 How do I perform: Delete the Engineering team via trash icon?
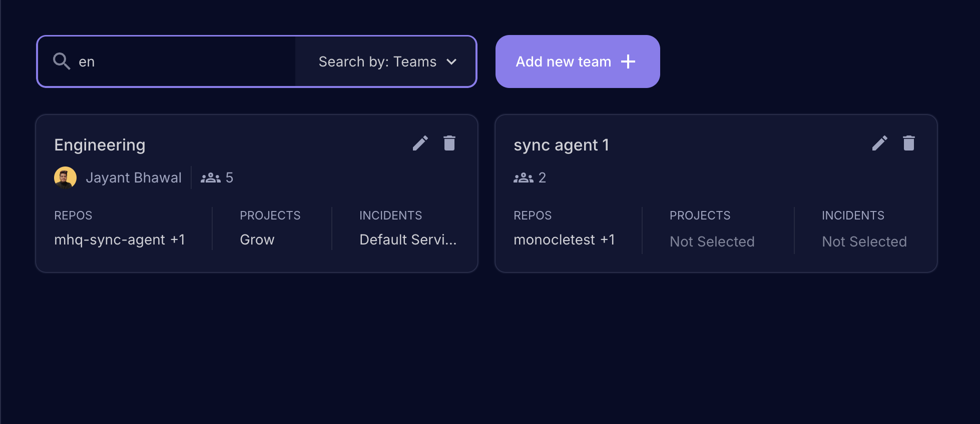[449, 143]
